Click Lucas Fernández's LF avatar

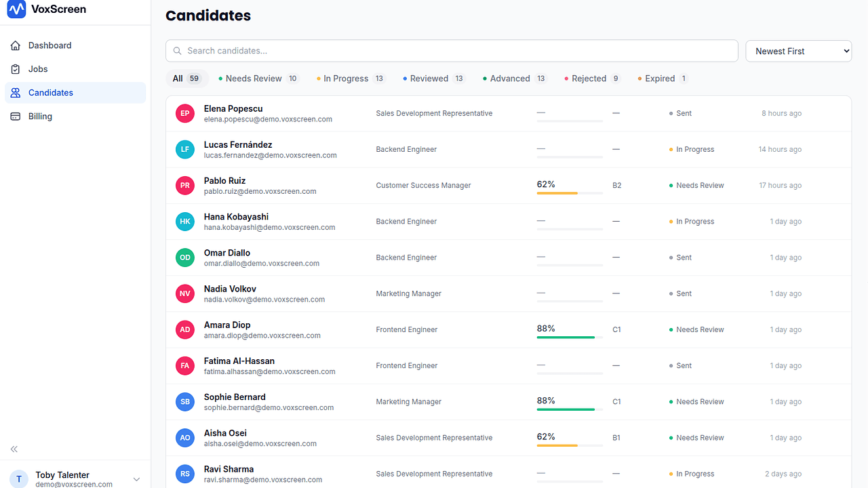(x=185, y=149)
